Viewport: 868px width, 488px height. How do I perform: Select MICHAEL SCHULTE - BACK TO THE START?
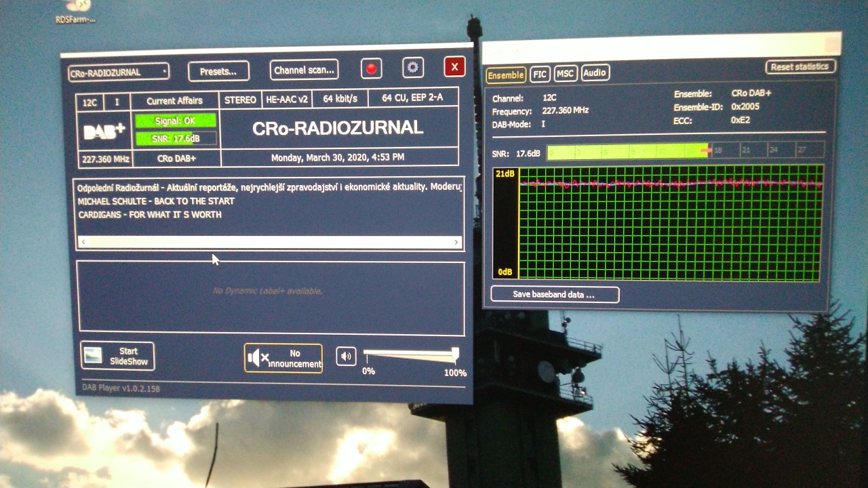click(x=156, y=201)
